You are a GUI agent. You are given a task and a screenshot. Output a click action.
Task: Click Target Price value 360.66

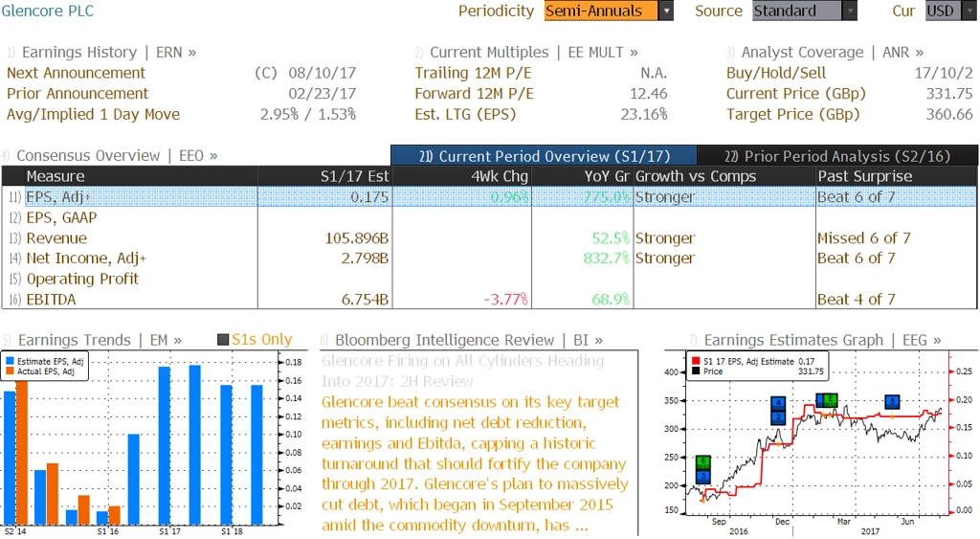coord(949,115)
